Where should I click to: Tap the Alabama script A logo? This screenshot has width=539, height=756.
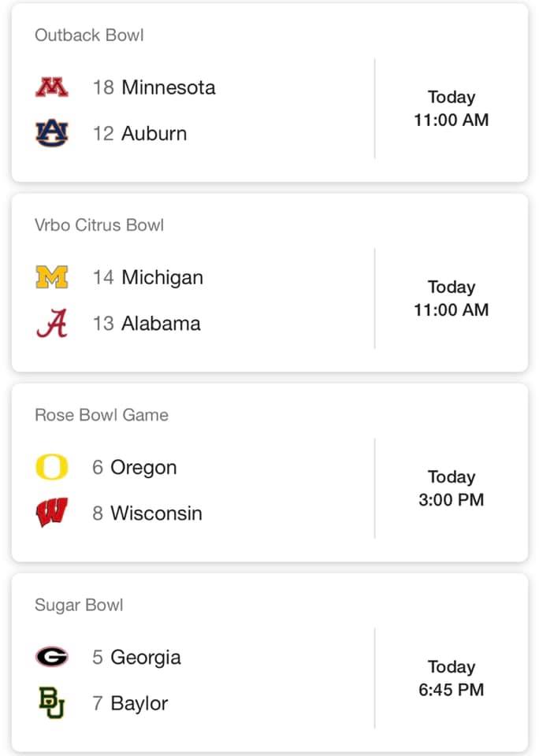click(x=52, y=323)
